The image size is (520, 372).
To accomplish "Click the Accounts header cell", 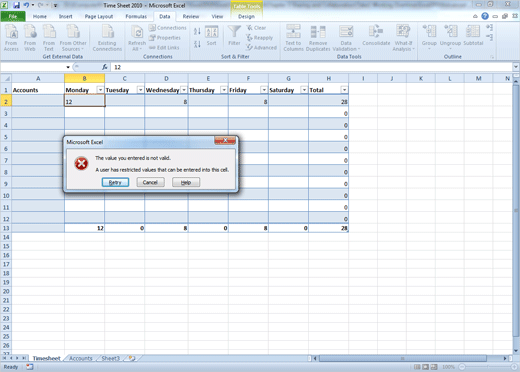I will pos(38,90).
